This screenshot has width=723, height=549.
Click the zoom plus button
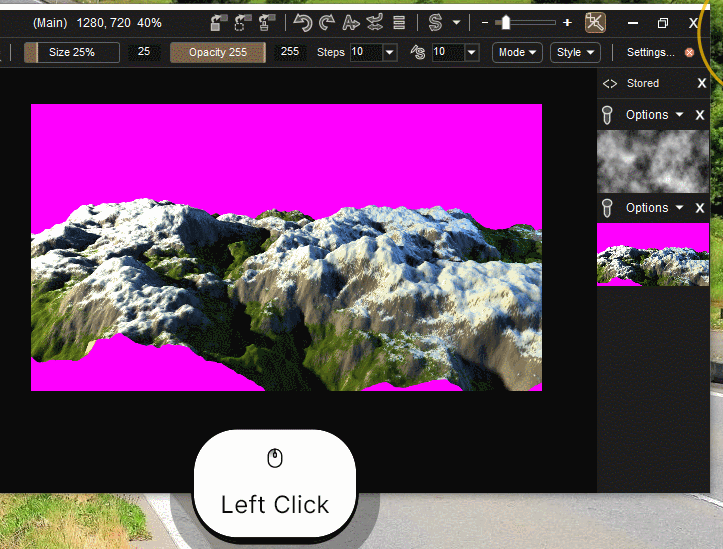click(568, 22)
